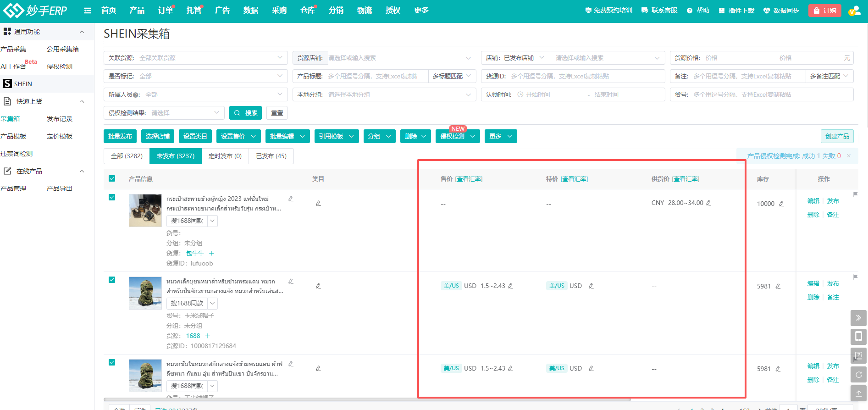Expand the 关联货源 dropdown filter

[x=196, y=58]
